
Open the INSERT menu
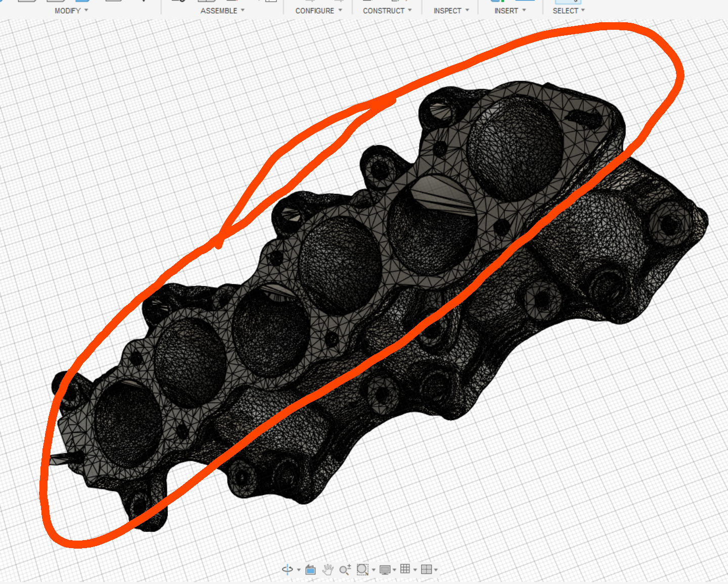[x=510, y=11]
